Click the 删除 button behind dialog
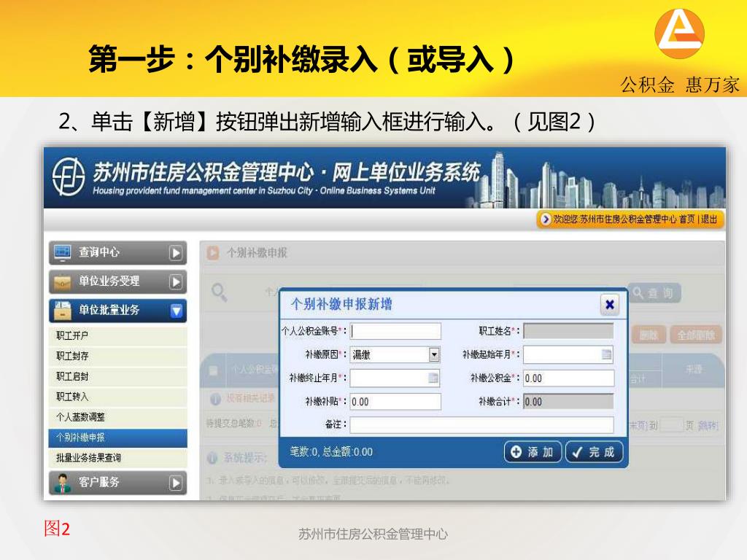This screenshot has width=747, height=560. [649, 335]
